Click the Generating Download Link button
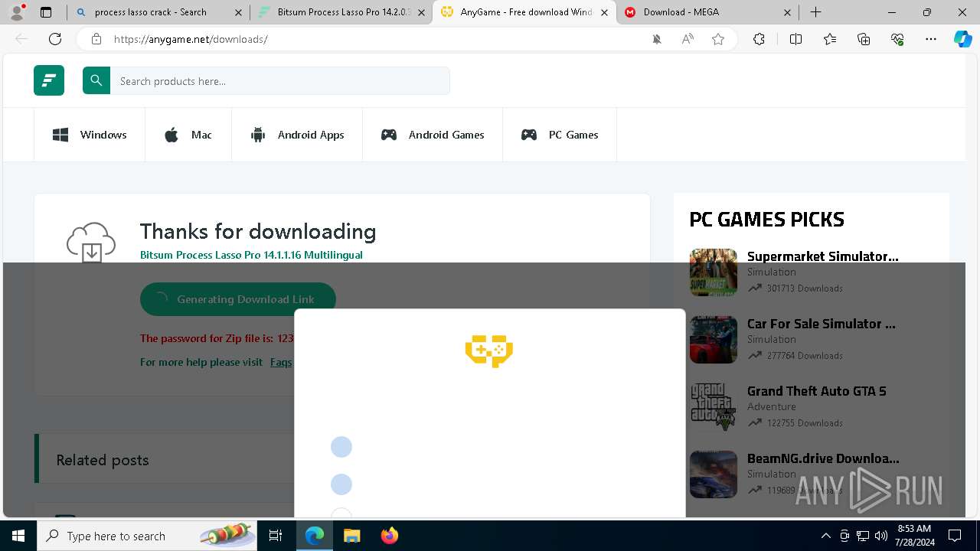Image resolution: width=980 pixels, height=551 pixels. tap(237, 299)
